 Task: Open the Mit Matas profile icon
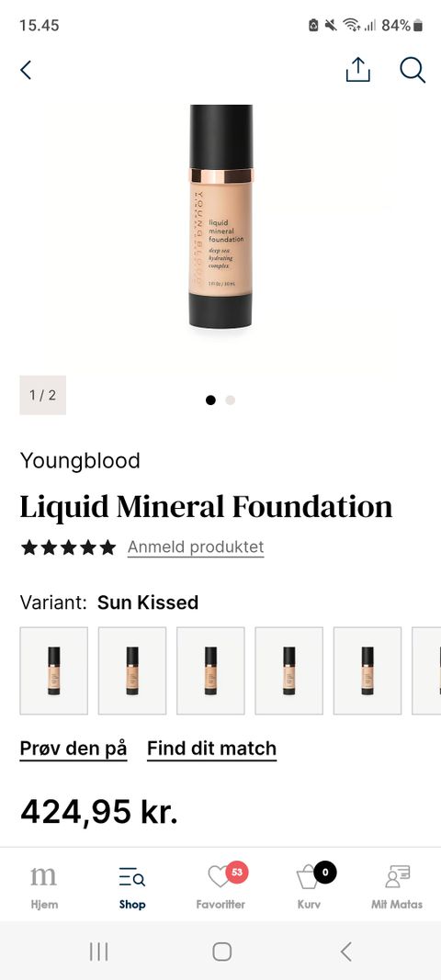[397, 886]
